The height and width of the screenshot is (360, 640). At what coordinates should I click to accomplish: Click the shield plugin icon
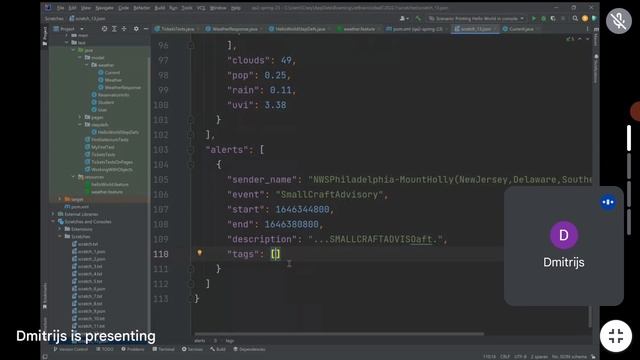click(x=594, y=18)
